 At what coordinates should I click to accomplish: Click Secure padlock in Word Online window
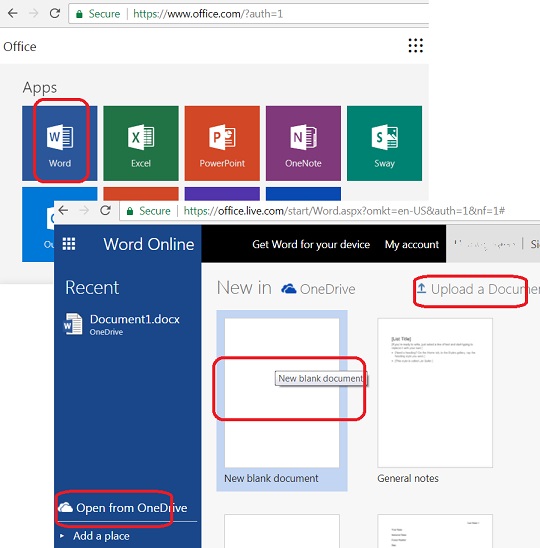tap(130, 211)
